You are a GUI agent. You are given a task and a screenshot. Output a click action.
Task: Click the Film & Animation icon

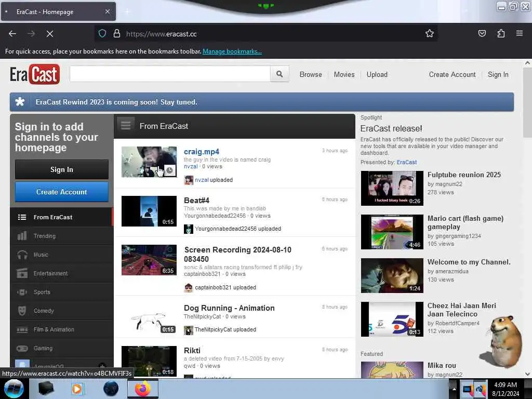[x=22, y=329]
